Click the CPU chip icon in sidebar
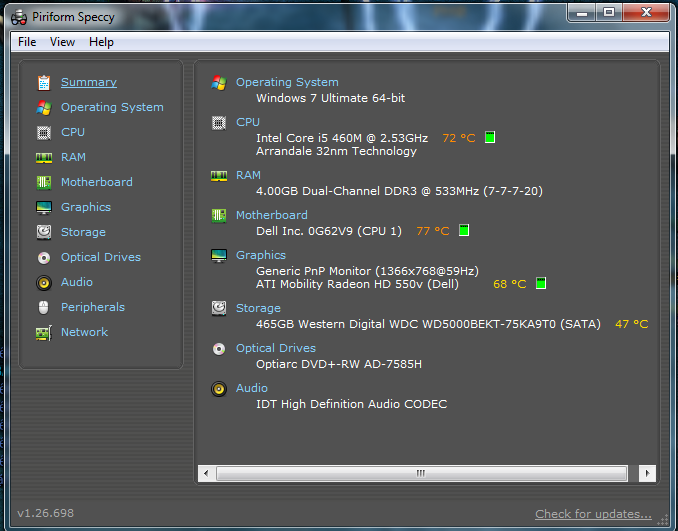Screen dimensions: 678x531 tap(44, 133)
